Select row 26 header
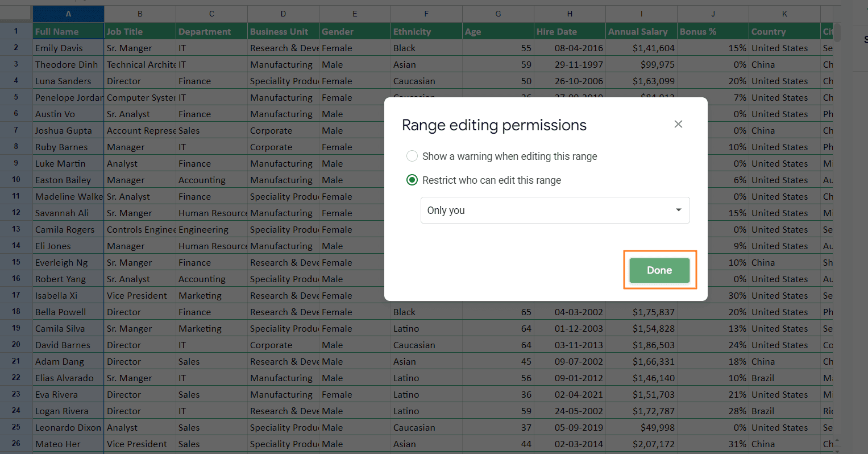This screenshot has width=868, height=454. 16,444
